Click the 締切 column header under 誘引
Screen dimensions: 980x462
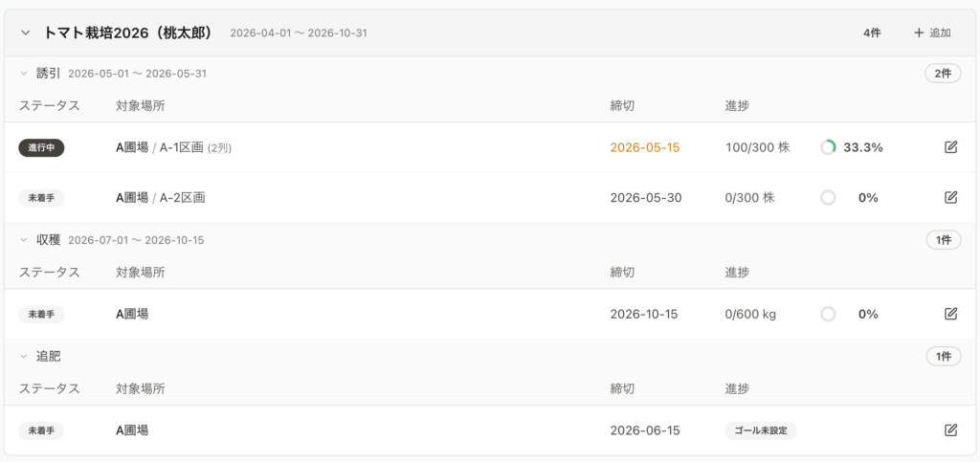tap(622, 105)
